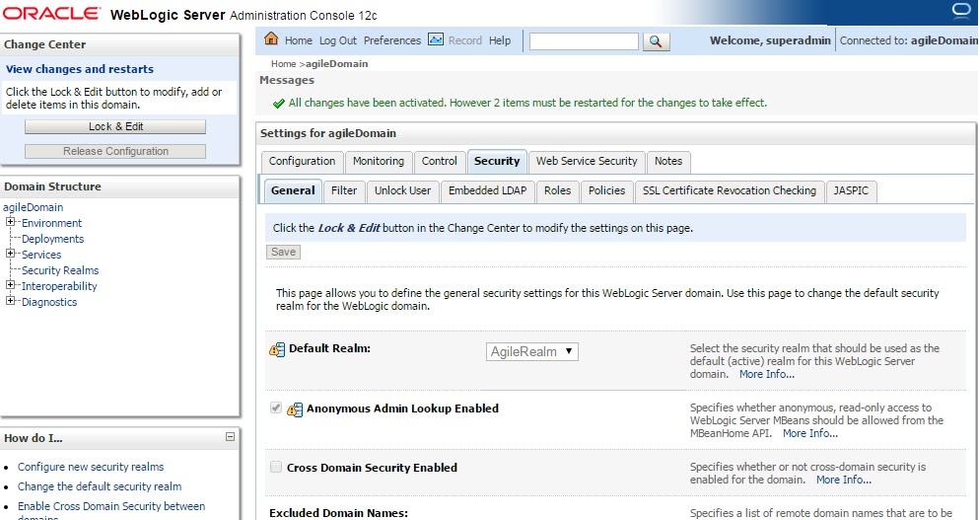Select the General subtab
The width and height of the screenshot is (980, 520).
tap(293, 190)
